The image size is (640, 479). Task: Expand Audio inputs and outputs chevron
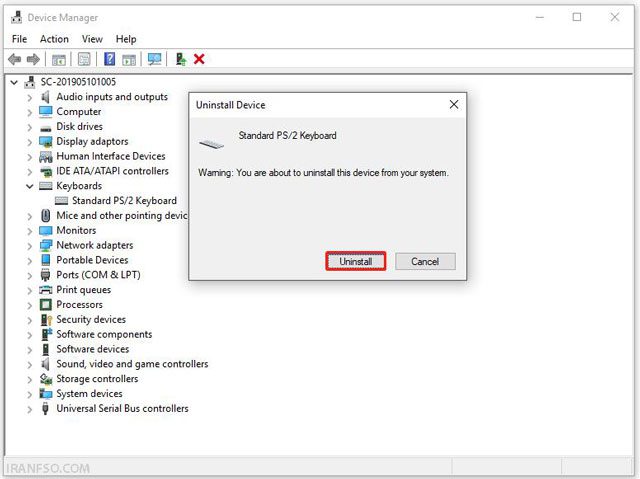tap(29, 98)
